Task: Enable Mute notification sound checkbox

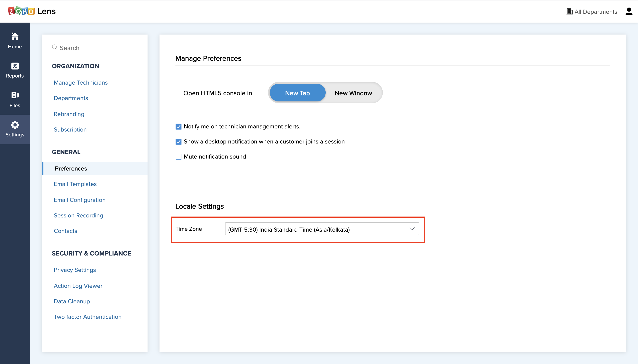Action: 178,157
